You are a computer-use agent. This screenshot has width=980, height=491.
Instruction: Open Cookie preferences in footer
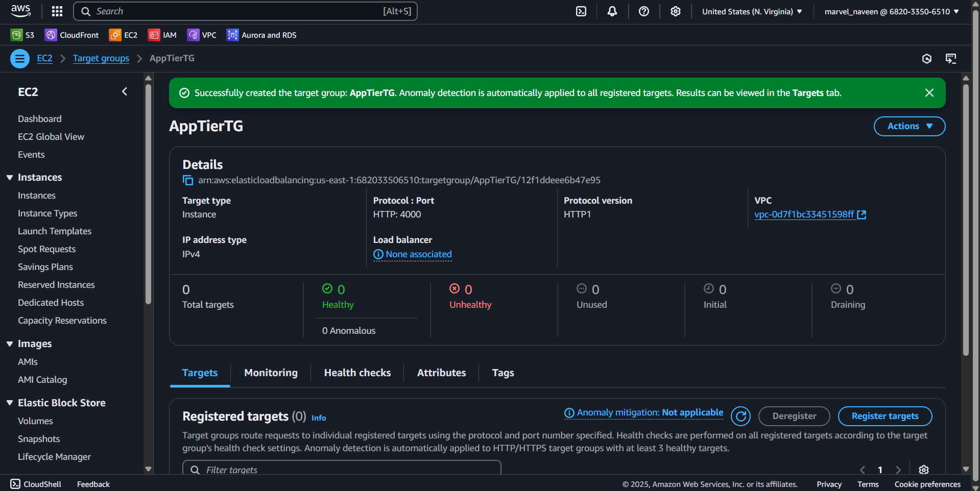(x=927, y=484)
